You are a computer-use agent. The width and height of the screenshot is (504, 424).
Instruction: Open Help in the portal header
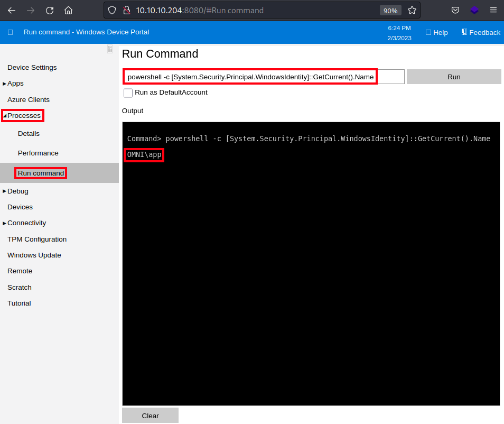pos(436,32)
